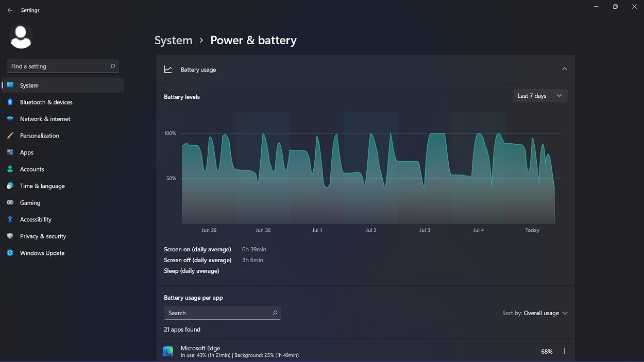Select the Network & internet globe icon
644x362 pixels.
(x=10, y=118)
